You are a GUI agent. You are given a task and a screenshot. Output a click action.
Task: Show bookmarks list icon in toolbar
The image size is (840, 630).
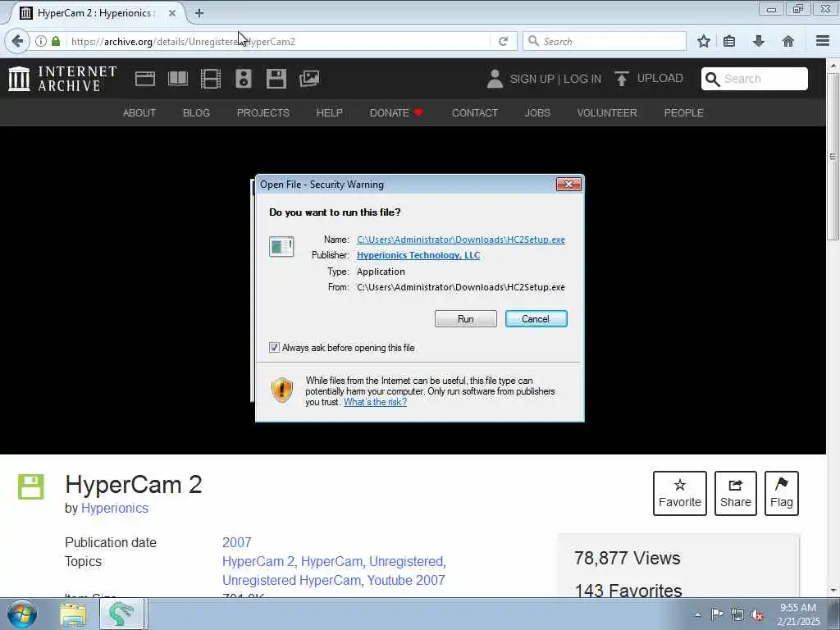coord(729,41)
